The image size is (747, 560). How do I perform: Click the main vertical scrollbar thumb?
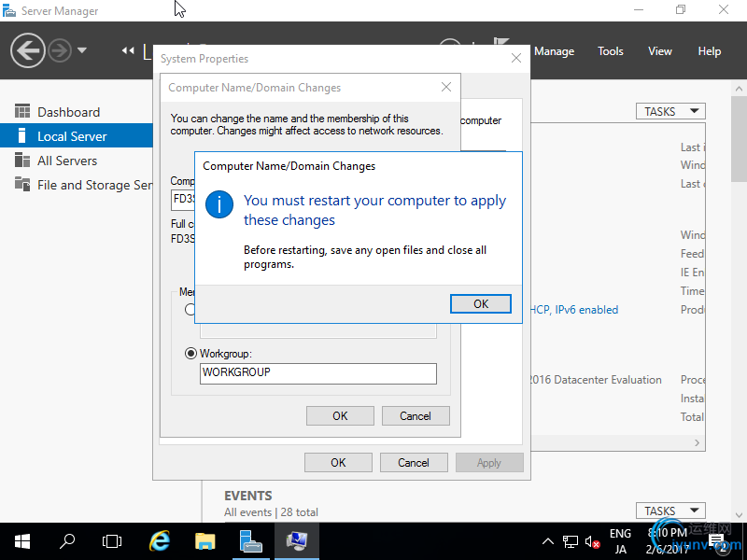739,139
